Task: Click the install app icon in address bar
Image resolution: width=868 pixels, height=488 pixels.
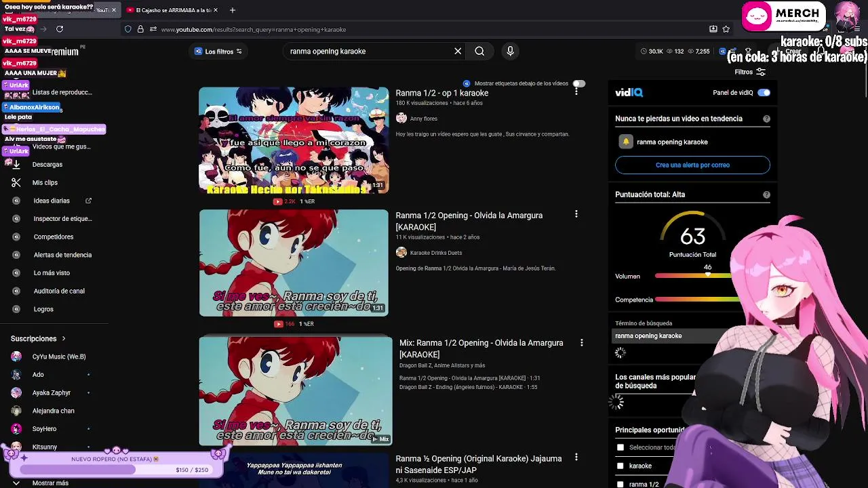Action: 713,29
